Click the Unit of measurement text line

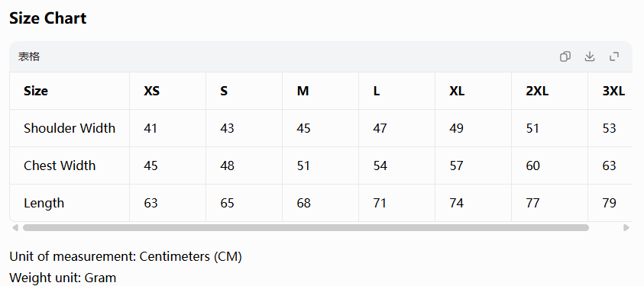point(126,256)
